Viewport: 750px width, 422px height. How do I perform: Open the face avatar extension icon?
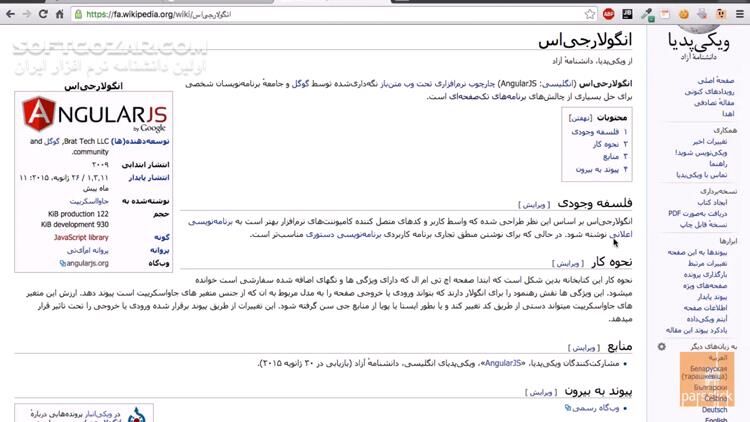tap(721, 14)
